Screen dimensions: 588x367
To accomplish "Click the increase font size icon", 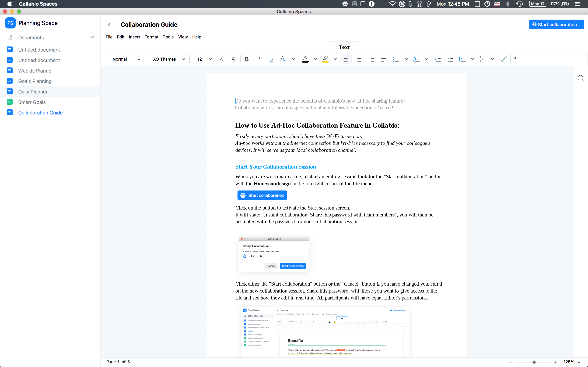I will [234, 59].
